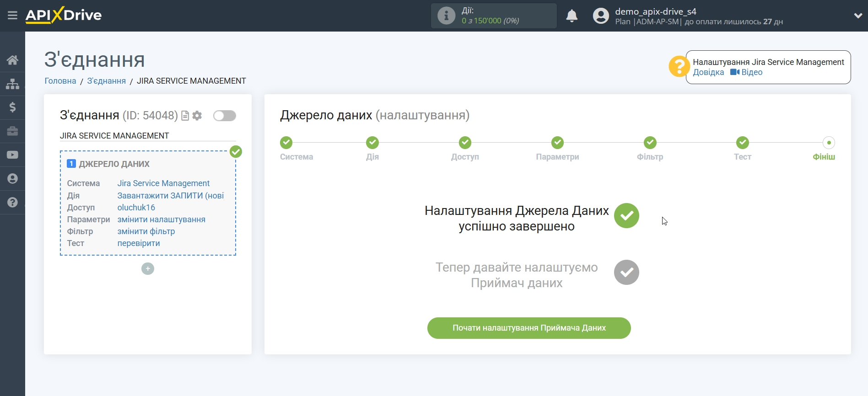Click the ApiX-Drive logo

point(64,15)
